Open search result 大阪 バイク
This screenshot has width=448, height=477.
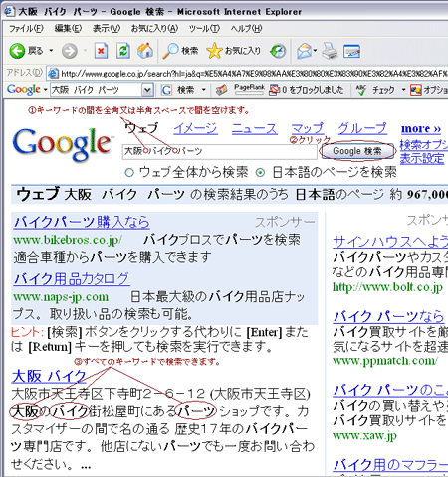tap(49, 376)
